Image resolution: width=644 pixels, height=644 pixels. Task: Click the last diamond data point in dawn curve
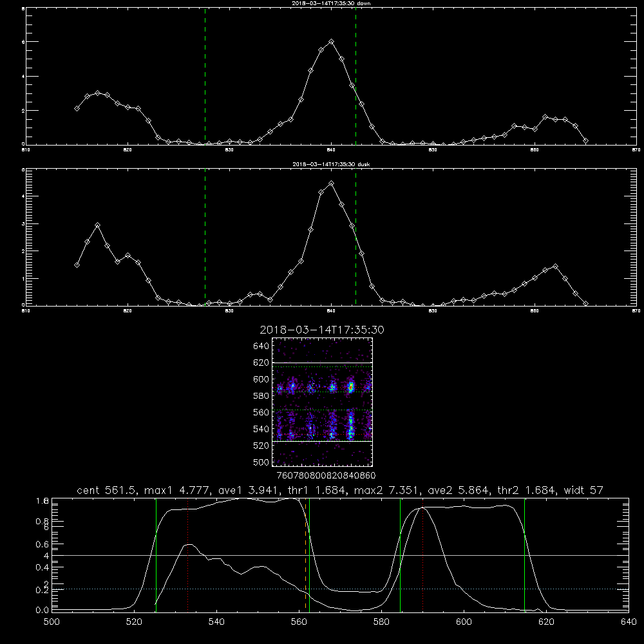[585, 141]
